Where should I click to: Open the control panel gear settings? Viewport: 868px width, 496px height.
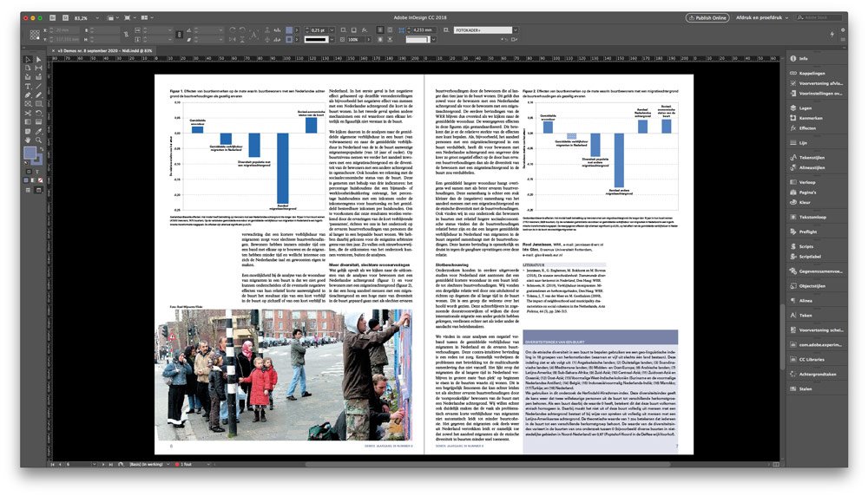[843, 29]
